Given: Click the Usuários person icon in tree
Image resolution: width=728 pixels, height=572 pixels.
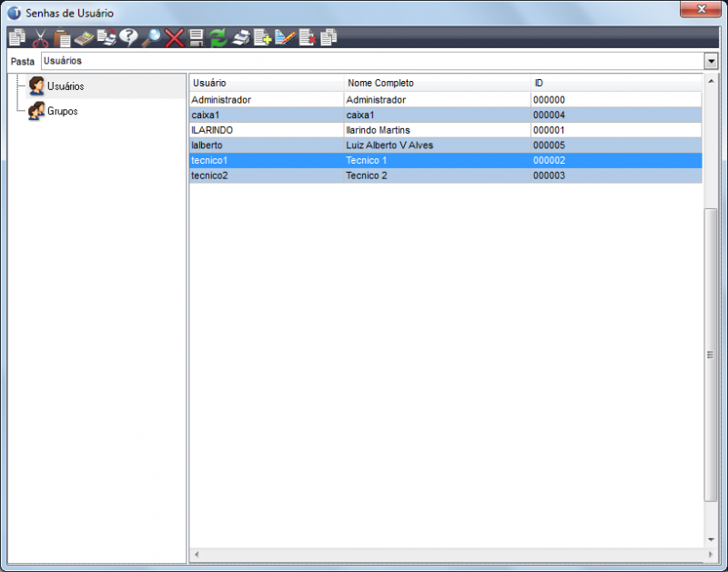Looking at the screenshot, I should coord(36,85).
